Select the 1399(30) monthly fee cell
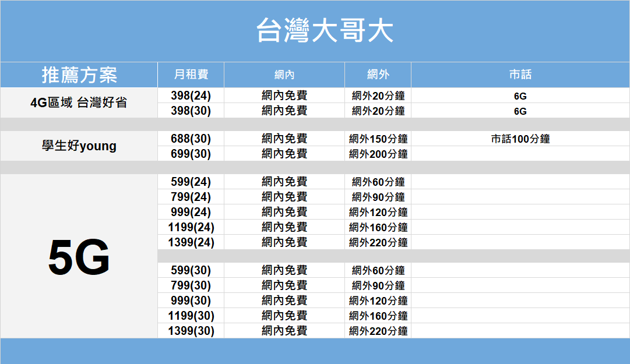 pyautogui.click(x=191, y=331)
